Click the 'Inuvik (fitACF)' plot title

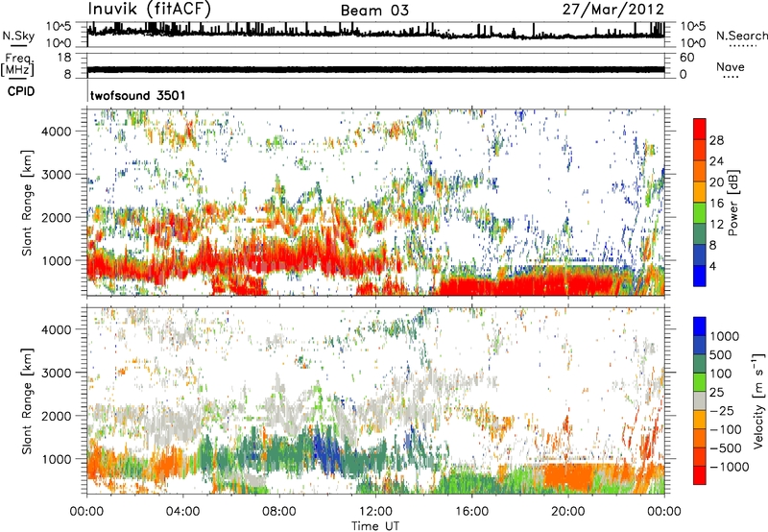tap(150, 10)
